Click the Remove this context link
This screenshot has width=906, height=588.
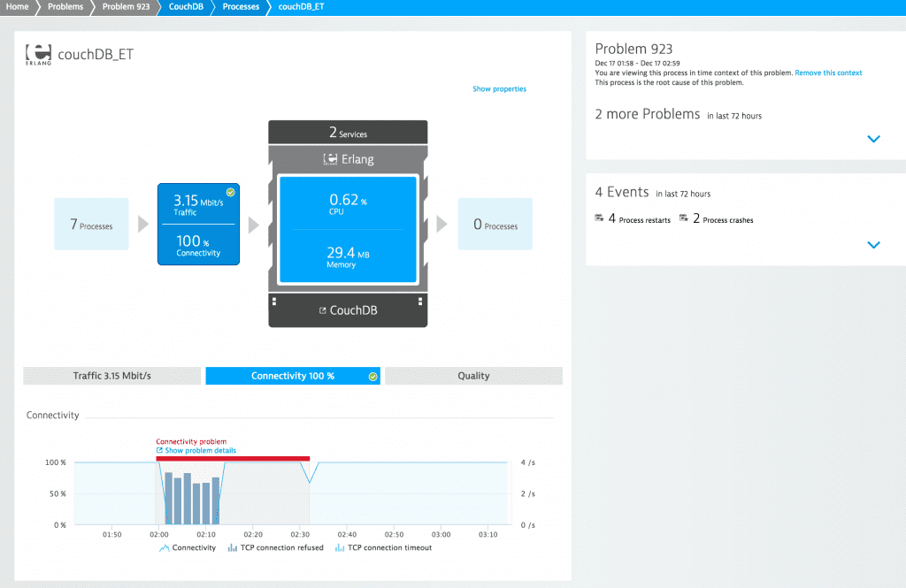pos(828,73)
